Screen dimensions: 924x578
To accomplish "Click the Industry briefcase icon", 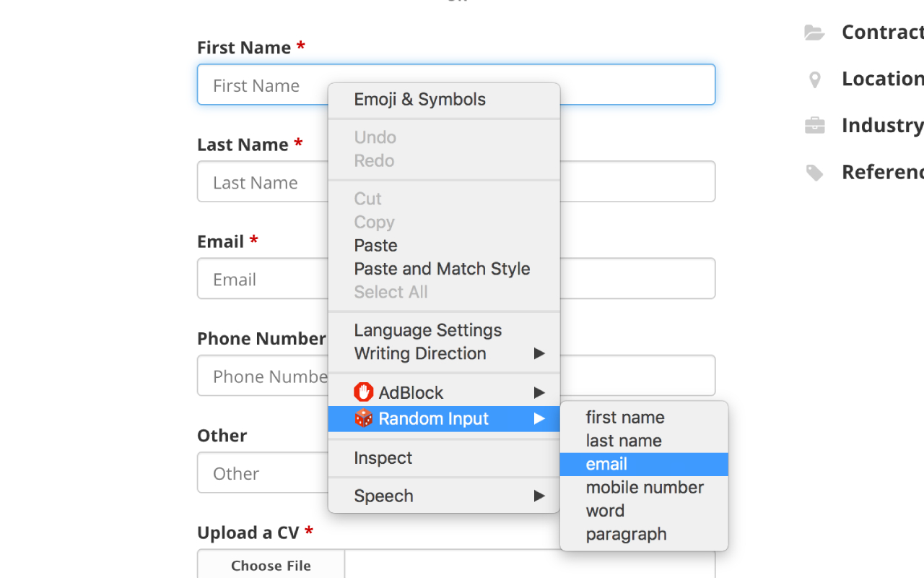I will (x=814, y=125).
